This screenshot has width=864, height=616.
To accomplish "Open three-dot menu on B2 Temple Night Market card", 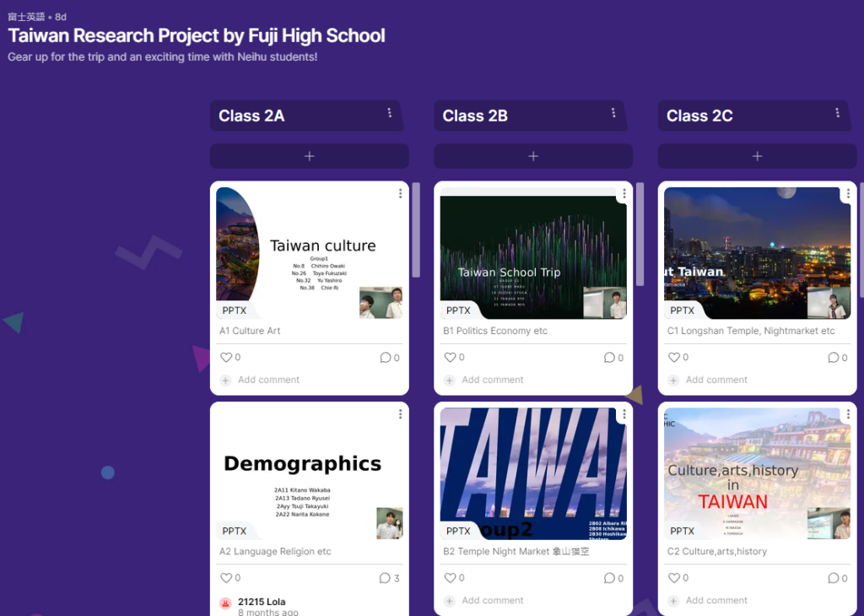I will 624,413.
